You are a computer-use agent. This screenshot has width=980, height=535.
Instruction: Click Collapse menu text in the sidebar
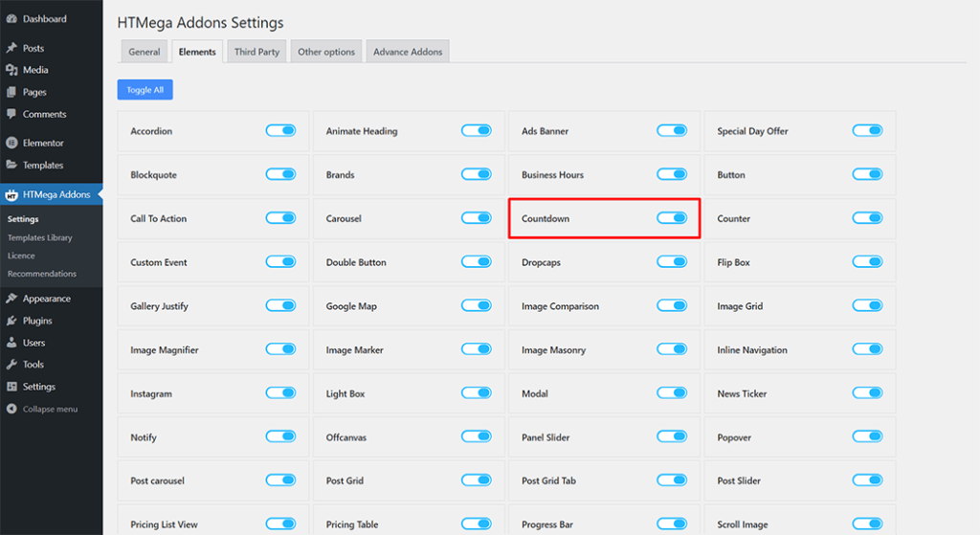pos(50,410)
